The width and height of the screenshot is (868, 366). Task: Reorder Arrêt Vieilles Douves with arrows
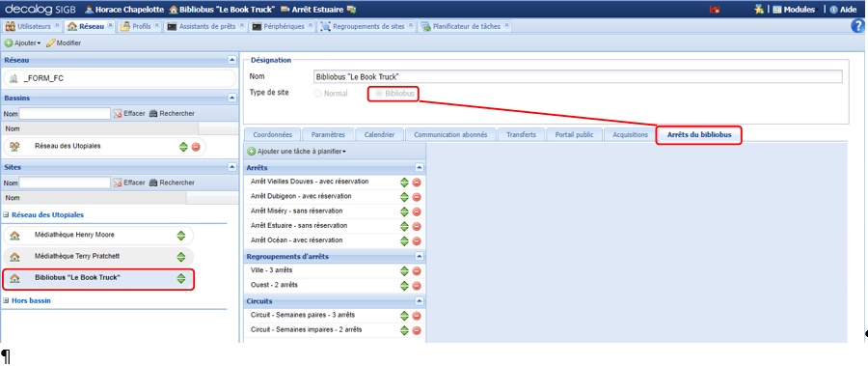(405, 182)
